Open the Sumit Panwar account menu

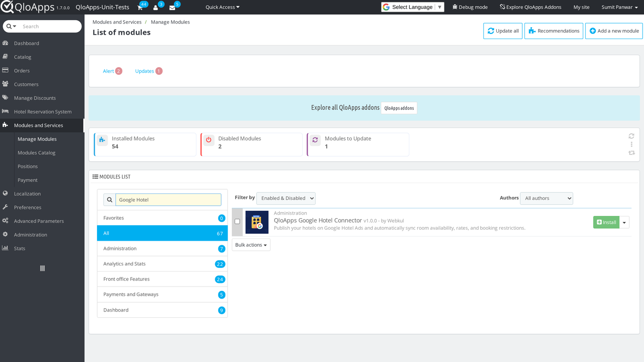[x=620, y=7]
